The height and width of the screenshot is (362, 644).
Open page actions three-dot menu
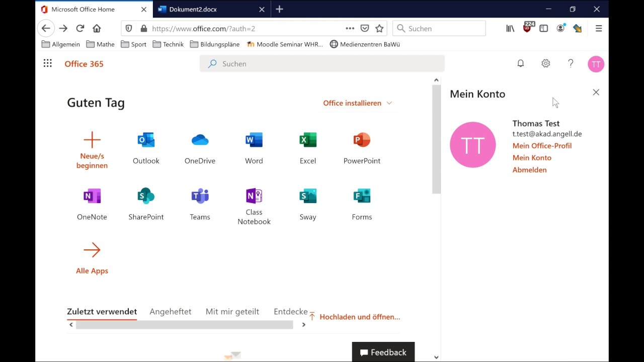350,29
